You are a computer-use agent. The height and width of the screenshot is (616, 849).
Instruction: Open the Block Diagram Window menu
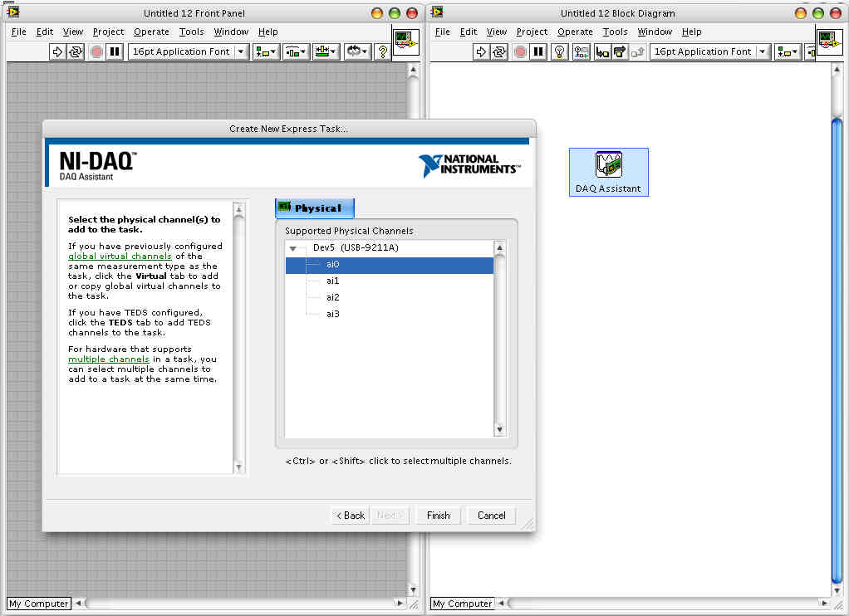point(655,32)
